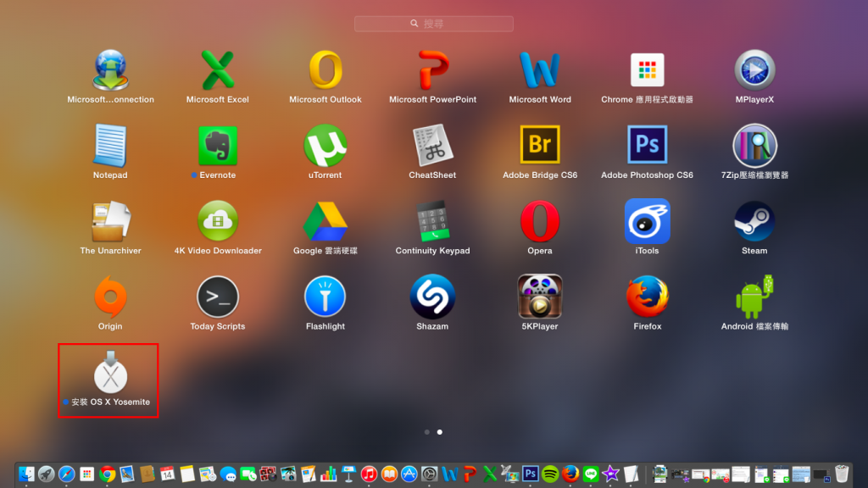Open the Shazam app
The width and height of the screenshot is (868, 488).
pyautogui.click(x=432, y=298)
